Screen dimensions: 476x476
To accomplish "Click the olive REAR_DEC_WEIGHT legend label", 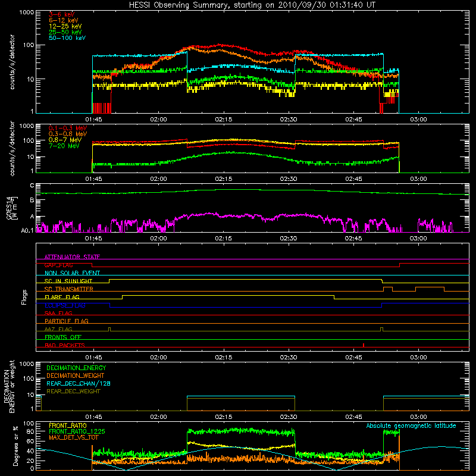I will coord(73,392).
